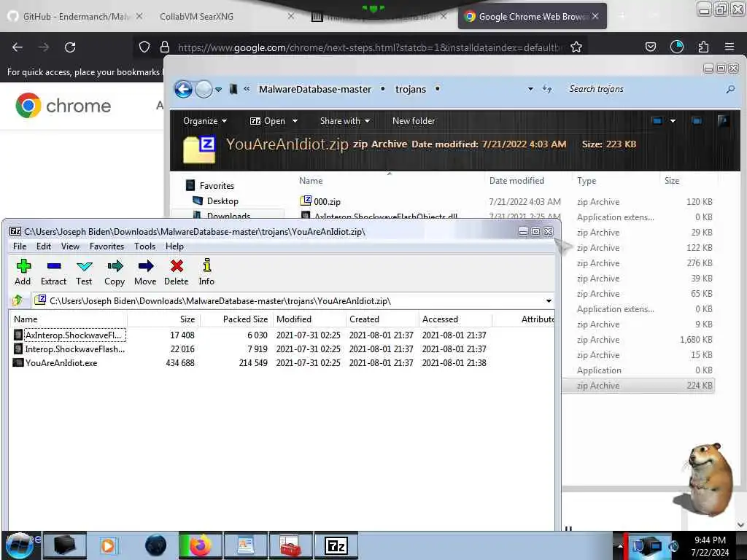The width and height of the screenshot is (747, 560).
Task: Open the 7-Zip Favorites menu
Action: (107, 246)
